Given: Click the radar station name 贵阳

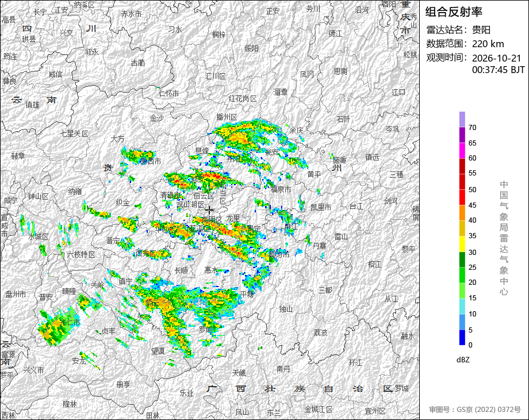Looking at the screenshot, I should 481,30.
